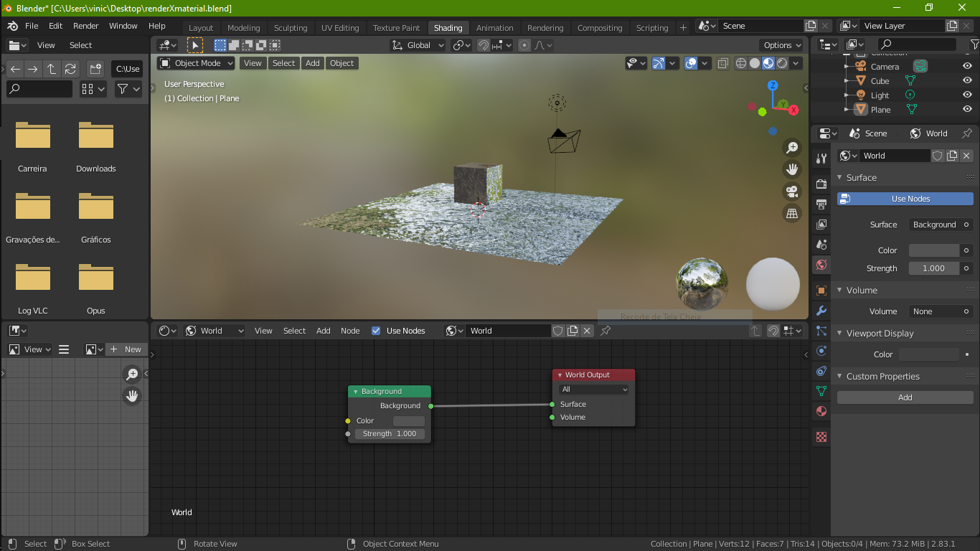This screenshot has width=980, height=551.
Task: Select the tweak cursor tool icon
Action: [x=195, y=45]
